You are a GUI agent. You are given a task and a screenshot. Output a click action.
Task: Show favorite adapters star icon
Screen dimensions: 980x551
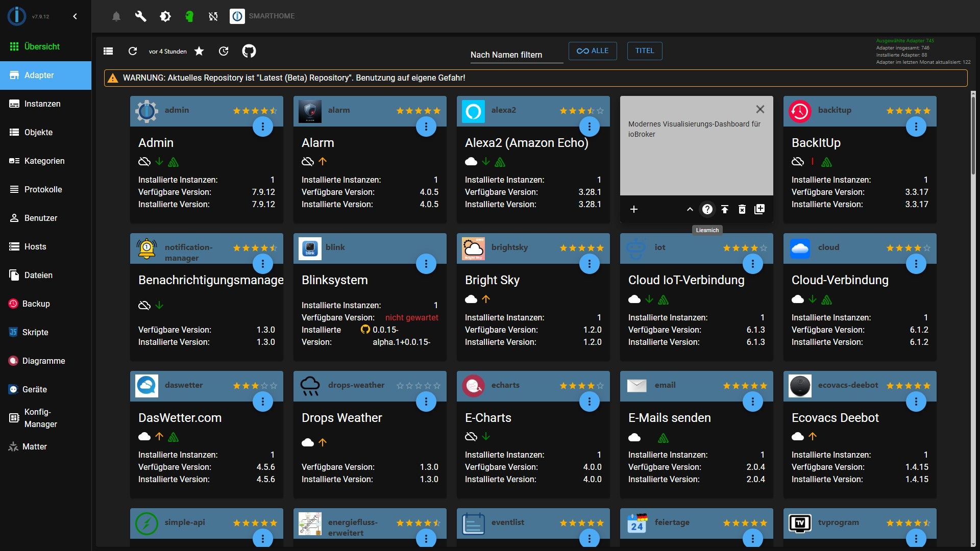click(x=199, y=51)
